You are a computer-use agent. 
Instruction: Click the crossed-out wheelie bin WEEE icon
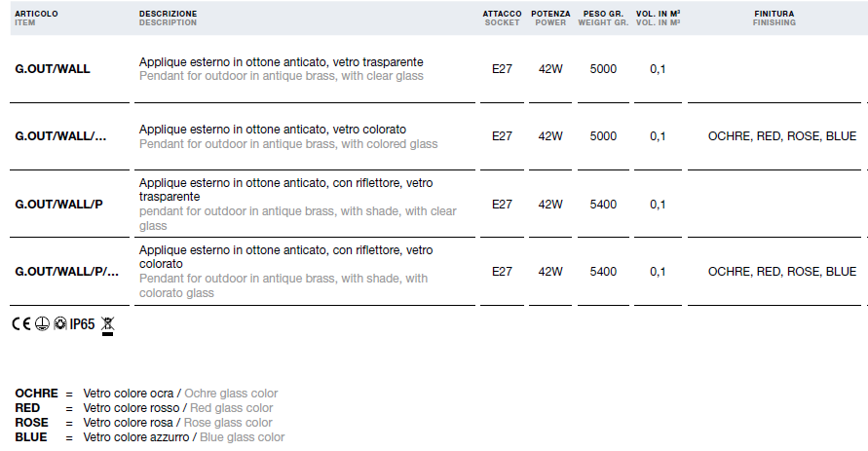(x=107, y=326)
